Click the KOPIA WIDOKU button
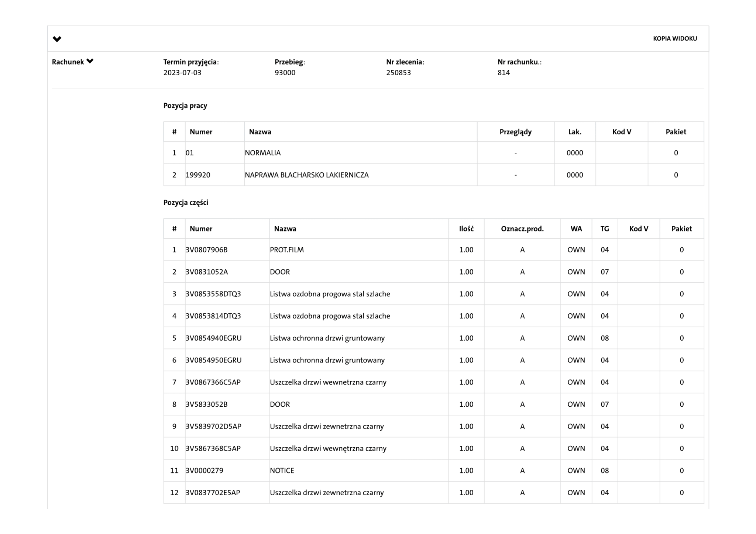Image resolution: width=756 pixels, height=534 pixels. [x=675, y=38]
